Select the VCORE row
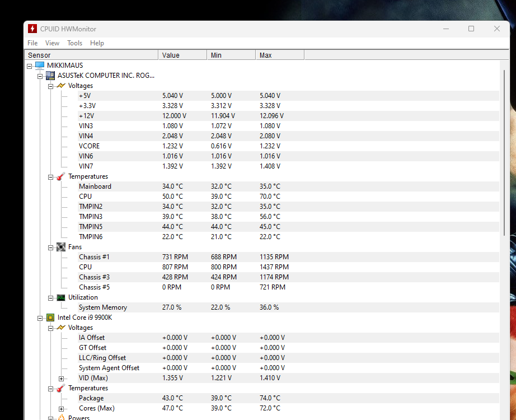Viewport: 516px width, 420px height. [288, 146]
